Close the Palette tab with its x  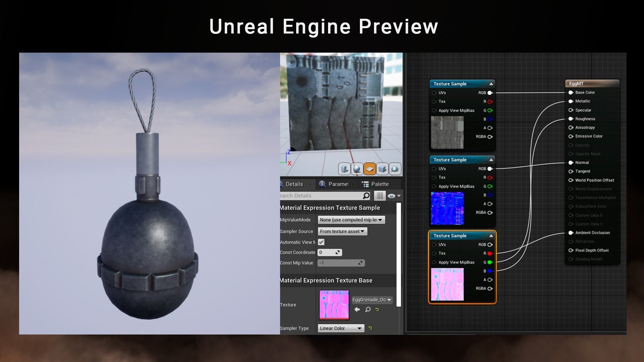click(x=395, y=184)
